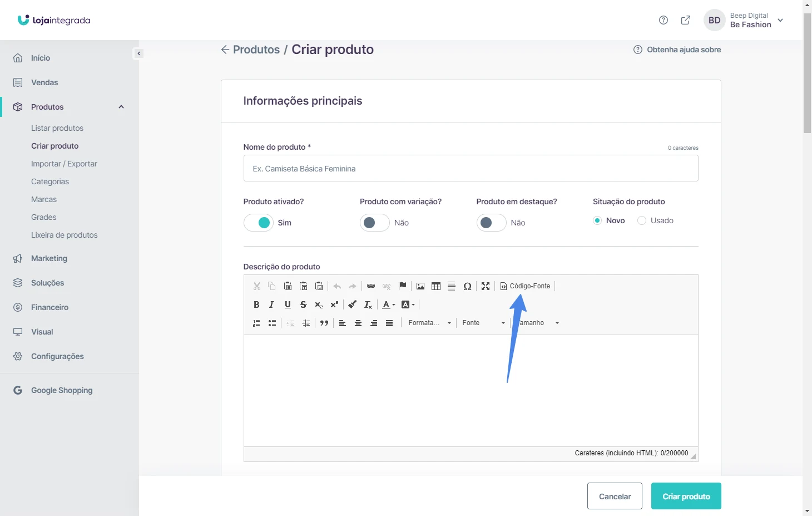
Task: Paste from Word icon
Action: point(319,286)
